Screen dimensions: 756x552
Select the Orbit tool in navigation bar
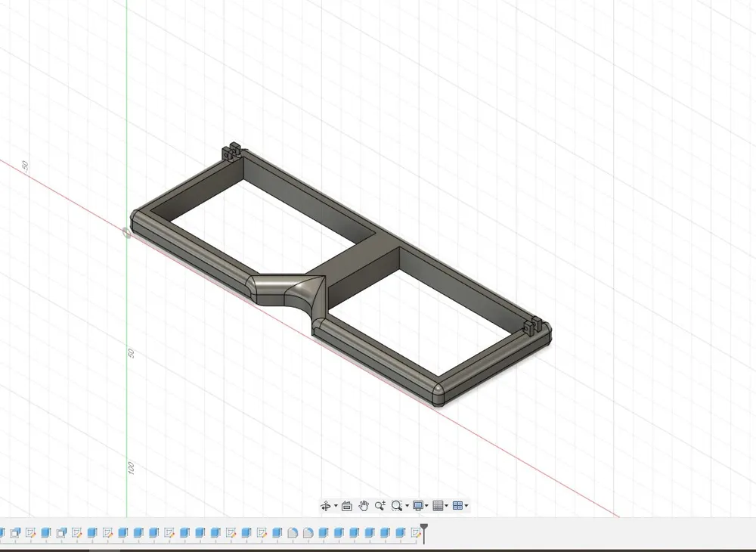click(325, 506)
